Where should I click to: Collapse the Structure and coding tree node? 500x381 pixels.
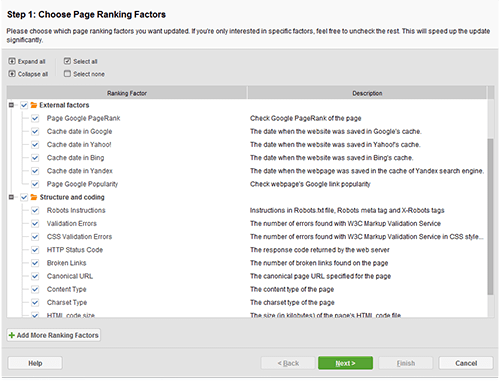[x=11, y=197]
